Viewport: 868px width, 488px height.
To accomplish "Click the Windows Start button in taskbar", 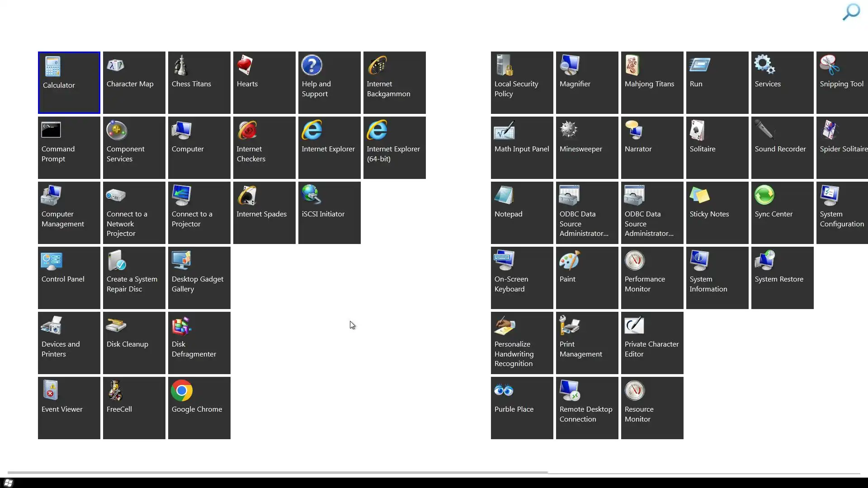I will (x=8, y=483).
